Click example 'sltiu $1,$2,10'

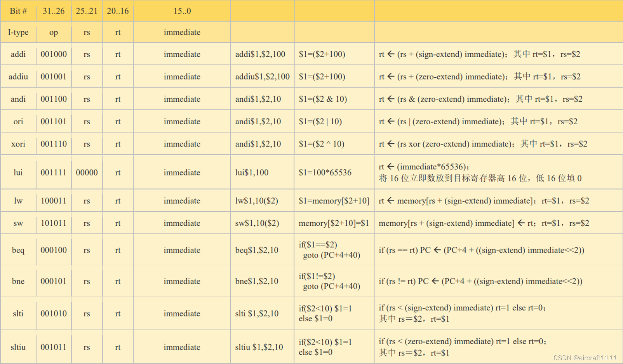[x=259, y=347]
